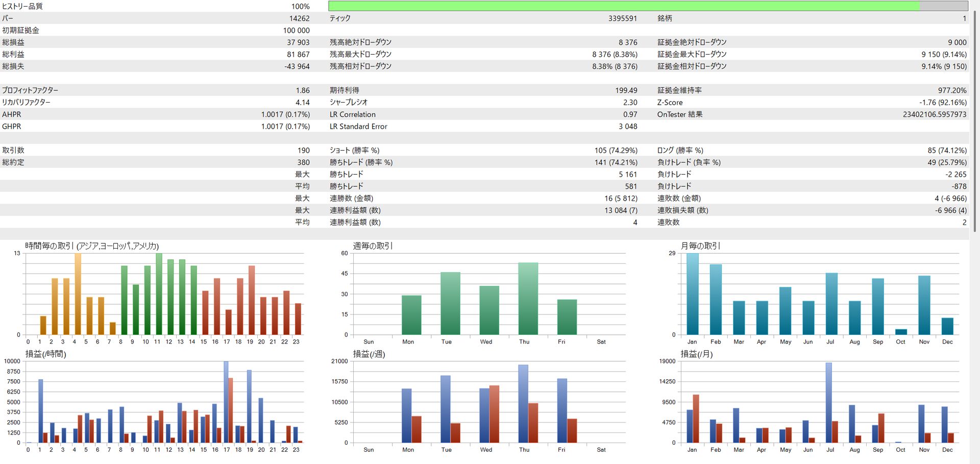This screenshot has height=464, width=980.
Task: Click the Z-Score value
Action: pos(943,103)
